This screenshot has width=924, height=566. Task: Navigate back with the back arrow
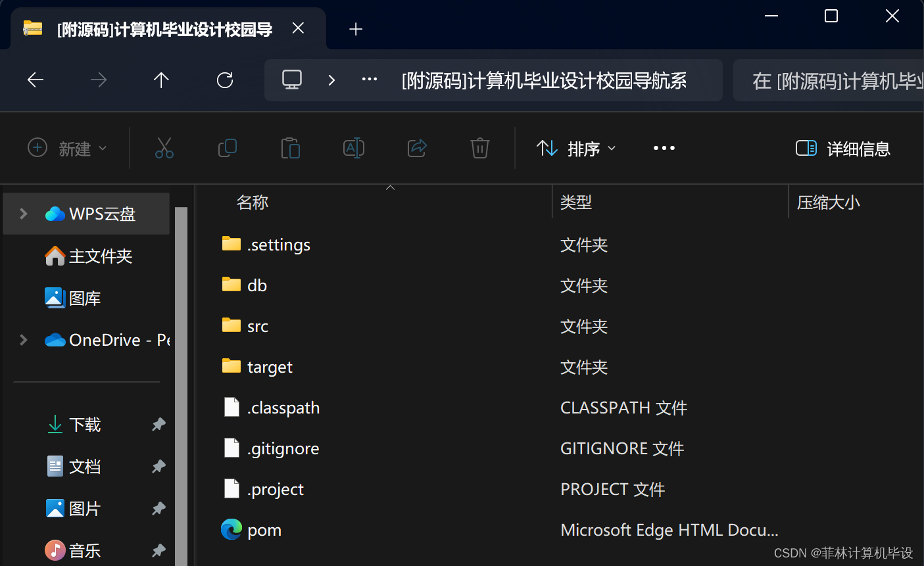35,80
